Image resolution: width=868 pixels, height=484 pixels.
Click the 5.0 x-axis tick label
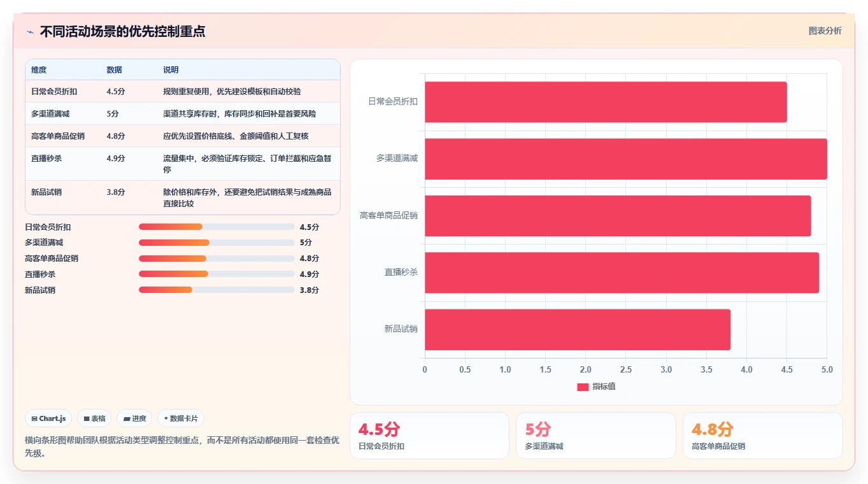(x=827, y=370)
